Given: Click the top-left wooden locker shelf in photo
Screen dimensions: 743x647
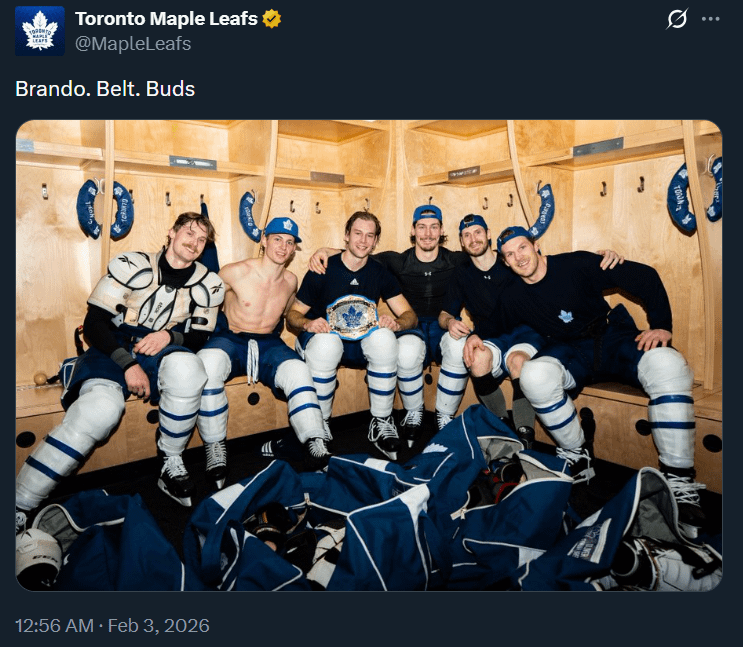Looking at the screenshot, I should tap(60, 152).
